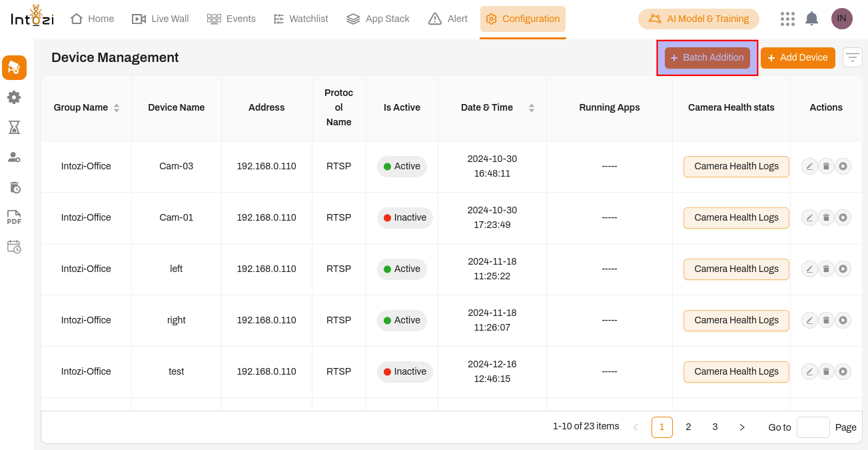Open the hourglass sidebar icon
This screenshot has width=868, height=450.
[14, 127]
